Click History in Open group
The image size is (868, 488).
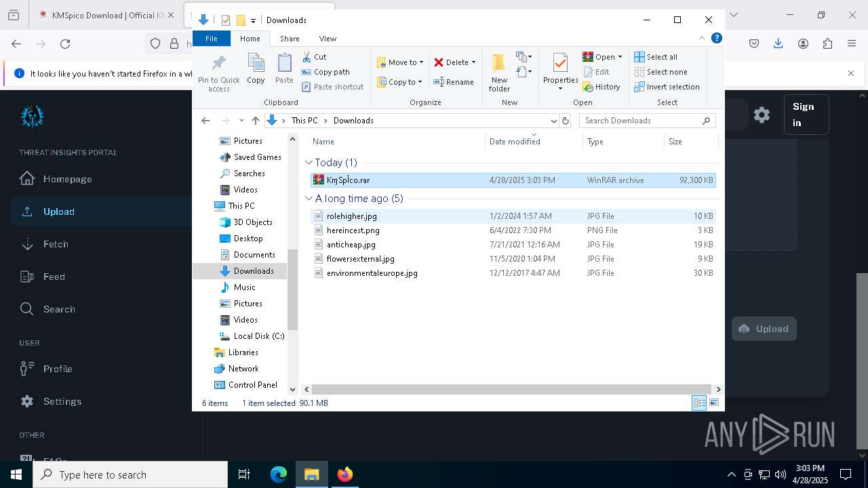[601, 87]
